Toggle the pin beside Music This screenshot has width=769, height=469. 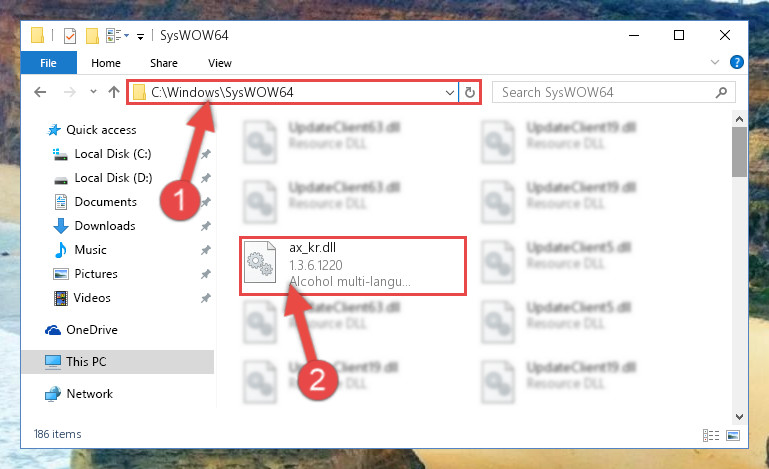point(206,250)
